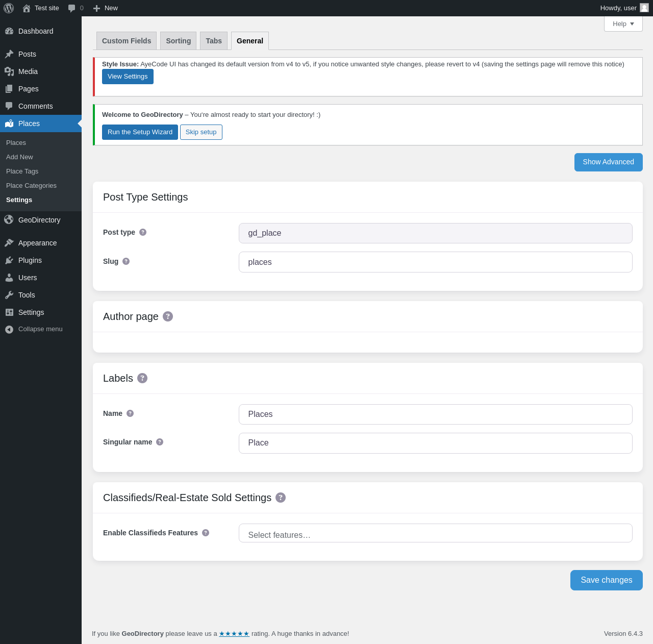The width and height of the screenshot is (653, 644).
Task: Click into the Slug input field
Action: 436,262
